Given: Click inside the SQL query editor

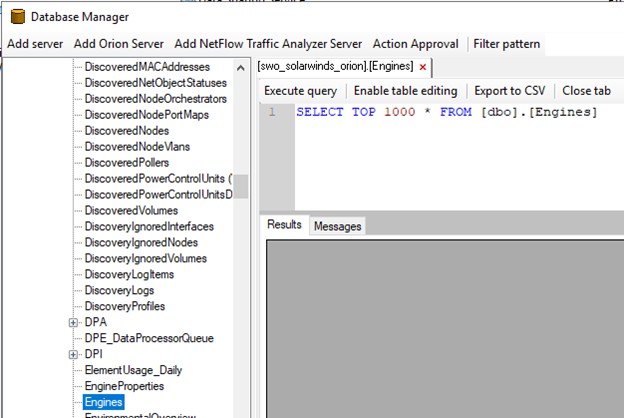Looking at the screenshot, I should (x=459, y=157).
